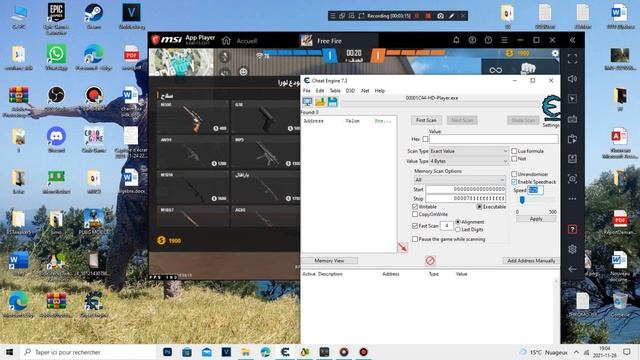
Task: Click Add Address Manually button
Action: pos(531,260)
